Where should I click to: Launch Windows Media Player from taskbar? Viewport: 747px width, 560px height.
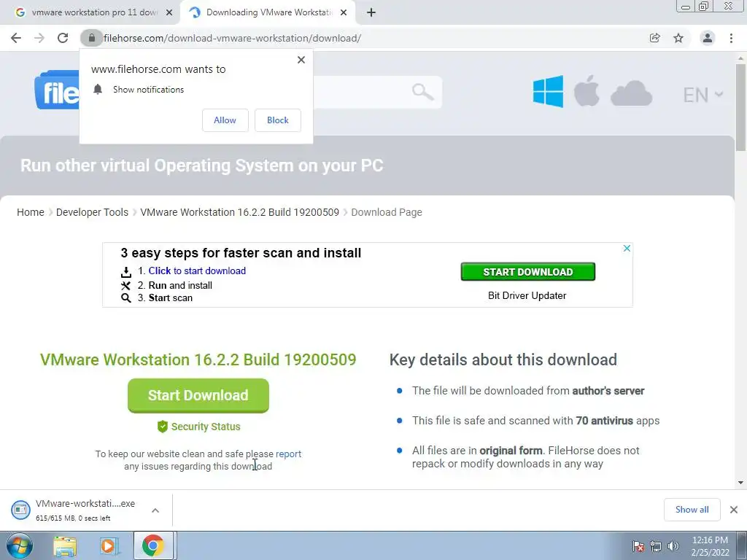(x=109, y=546)
